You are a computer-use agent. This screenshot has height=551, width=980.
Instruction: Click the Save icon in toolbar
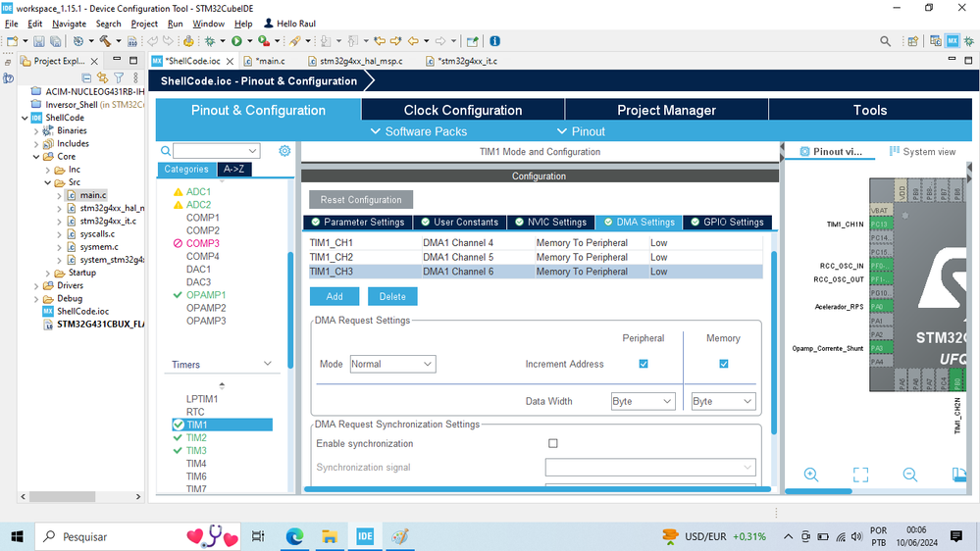coord(39,41)
